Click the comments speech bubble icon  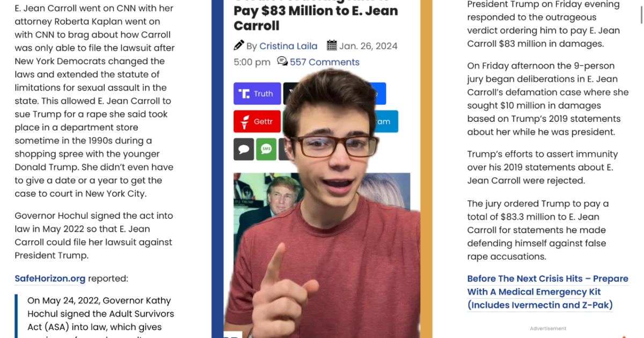pos(282,61)
